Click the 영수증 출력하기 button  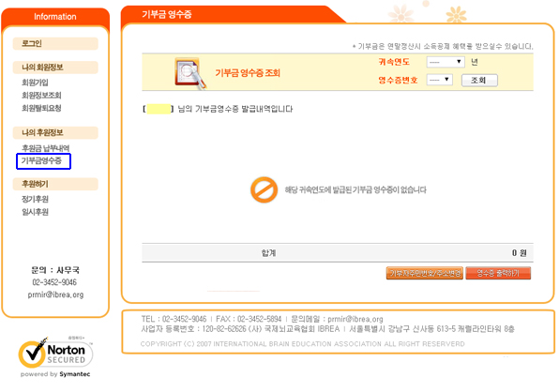click(x=498, y=273)
